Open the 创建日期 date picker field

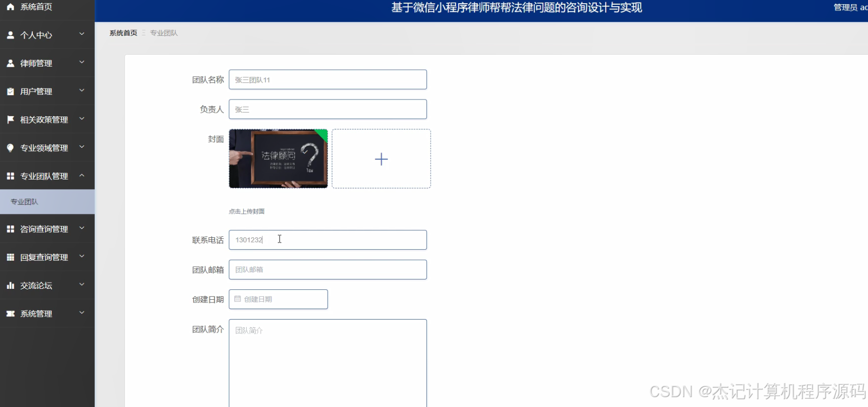point(279,299)
